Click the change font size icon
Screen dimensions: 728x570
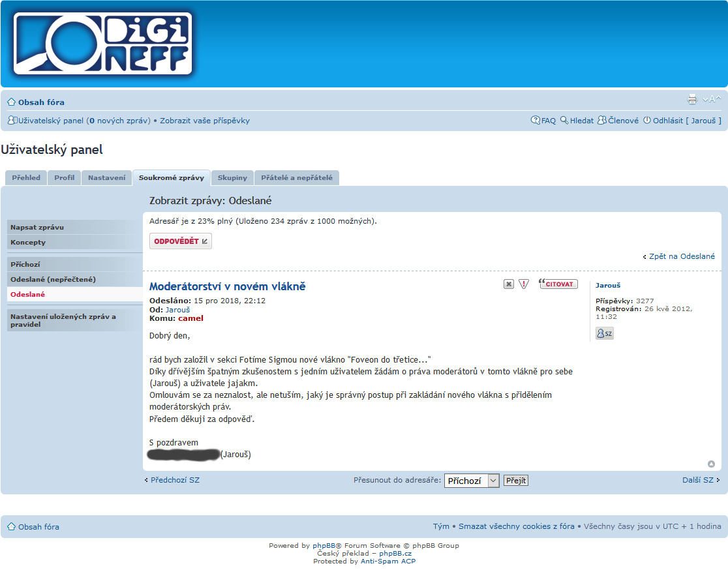[x=712, y=100]
